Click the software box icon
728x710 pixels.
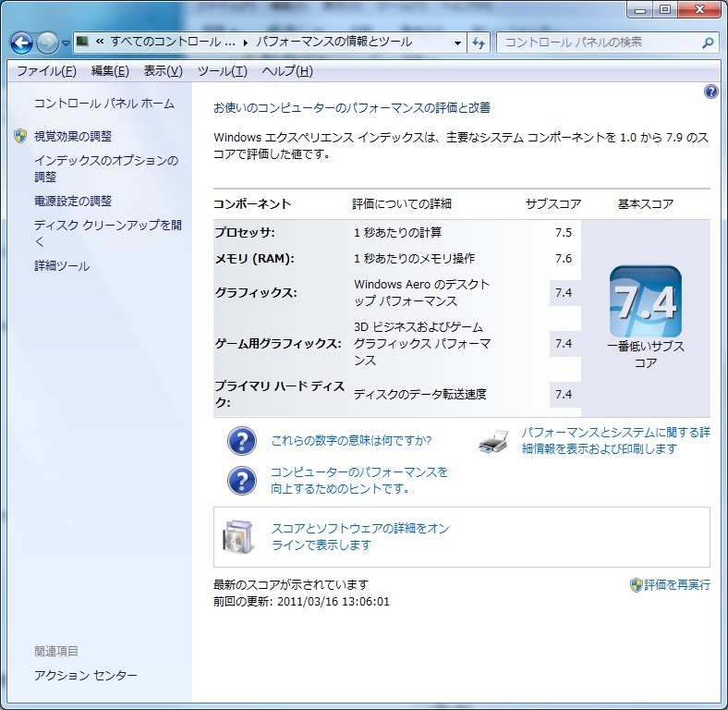click(238, 537)
